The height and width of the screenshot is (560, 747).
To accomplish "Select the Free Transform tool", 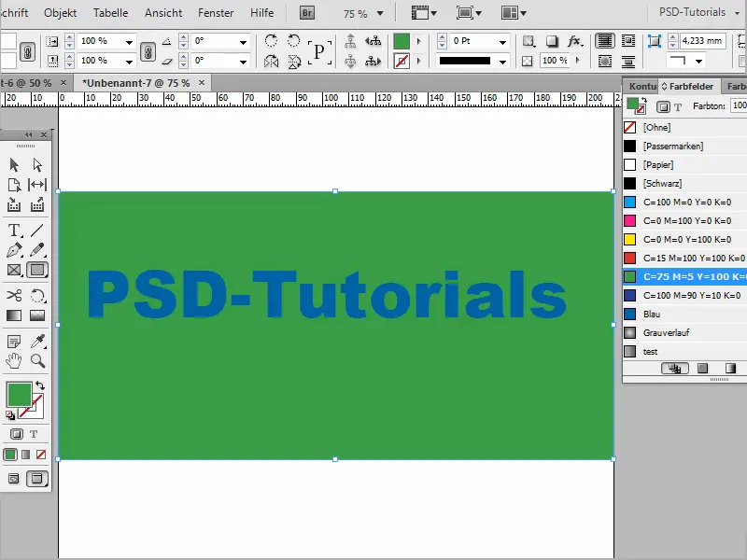I will pos(37,295).
